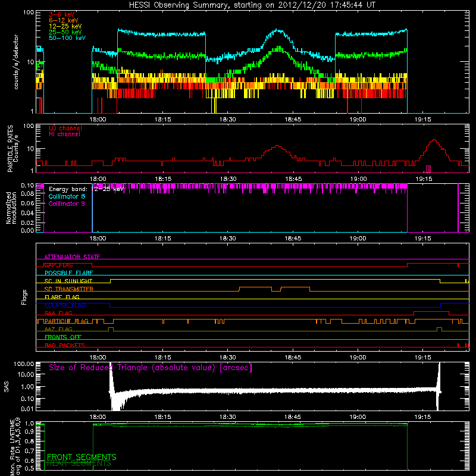The width and height of the screenshot is (476, 476).
Task: Click the SAA_FLAG raised segment near 19:17
Action: [431, 312]
